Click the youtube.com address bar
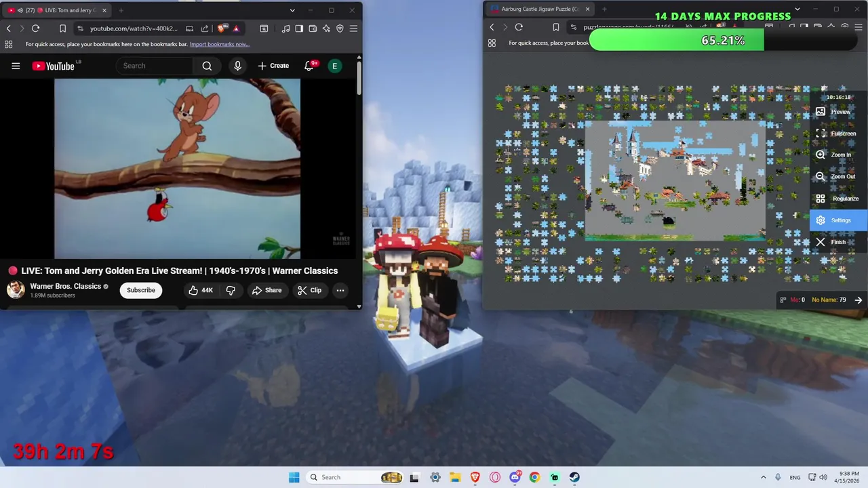 pos(134,28)
